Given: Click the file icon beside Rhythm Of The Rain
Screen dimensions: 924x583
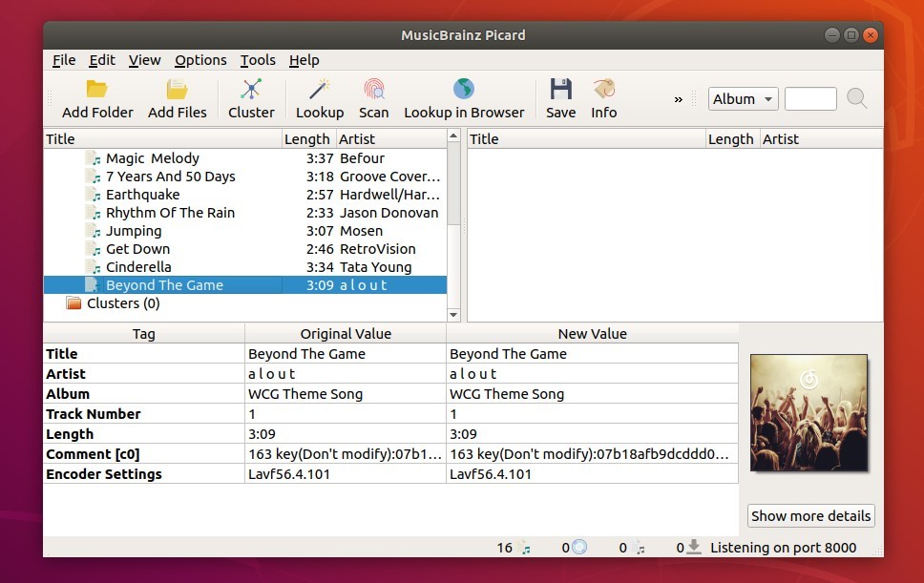Looking at the screenshot, I should point(94,213).
